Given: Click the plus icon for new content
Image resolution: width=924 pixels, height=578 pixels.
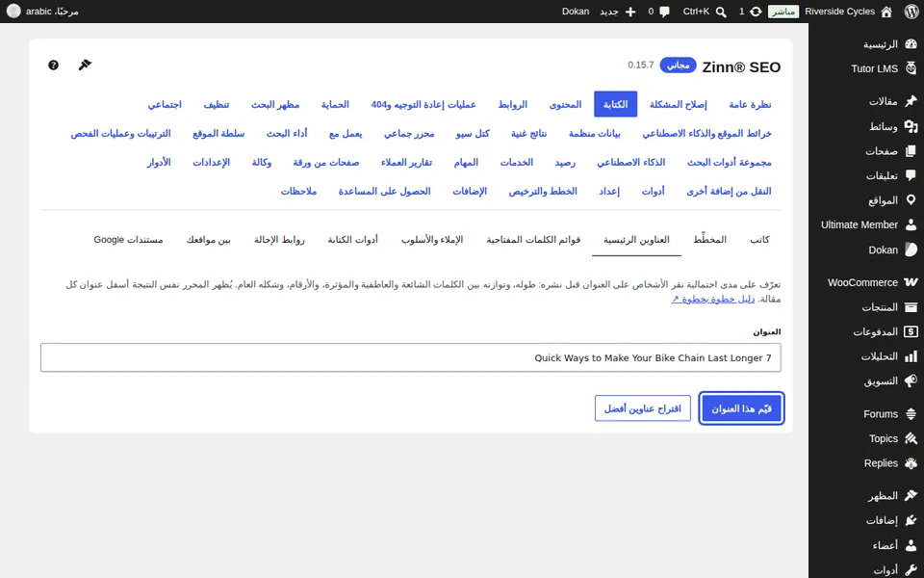Looking at the screenshot, I should [630, 12].
